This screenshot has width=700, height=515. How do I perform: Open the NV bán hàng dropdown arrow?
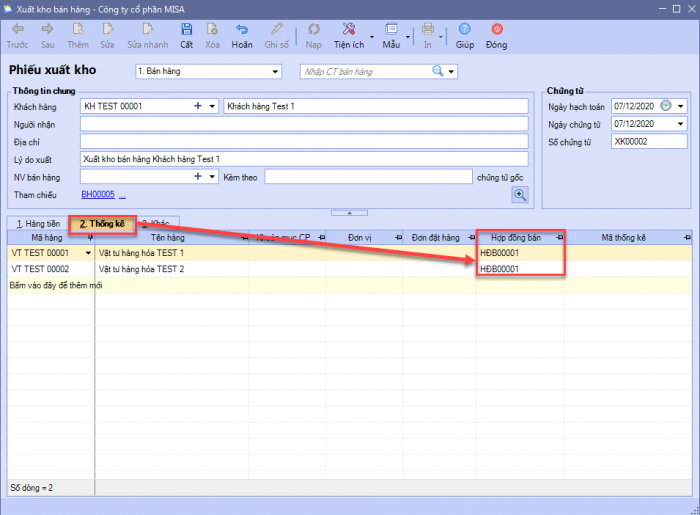pyautogui.click(x=212, y=177)
